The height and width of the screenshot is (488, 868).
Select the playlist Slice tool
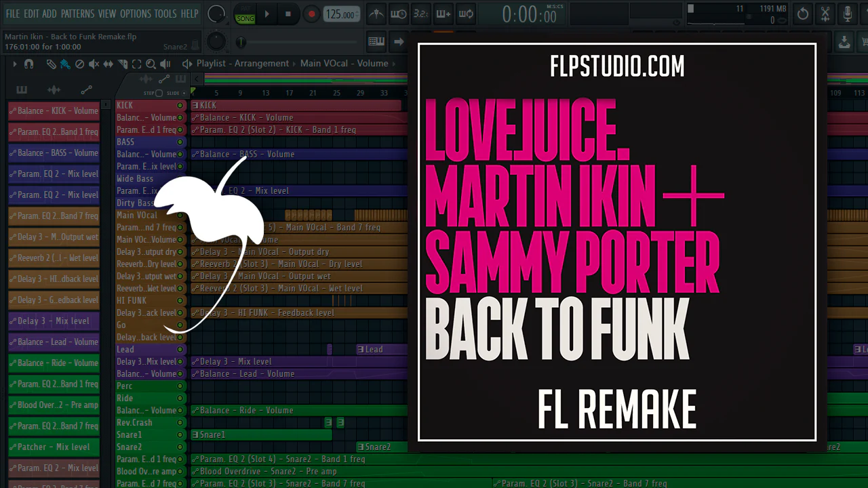pos(122,64)
